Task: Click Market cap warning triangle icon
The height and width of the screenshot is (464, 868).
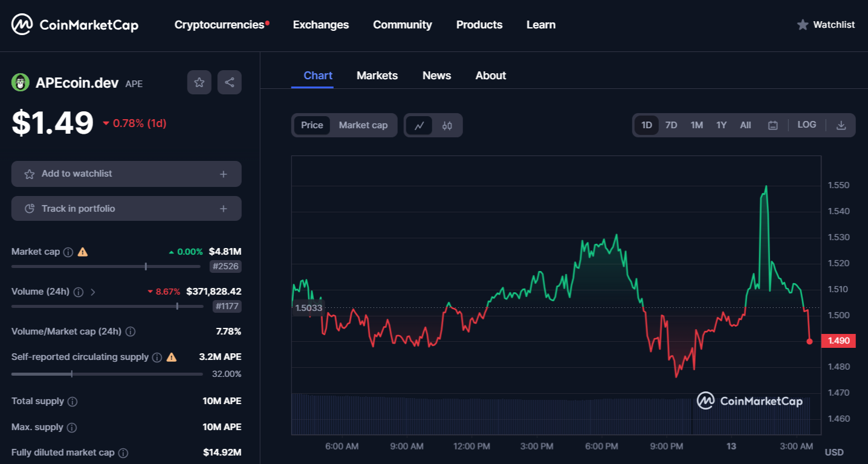Action: click(x=83, y=252)
